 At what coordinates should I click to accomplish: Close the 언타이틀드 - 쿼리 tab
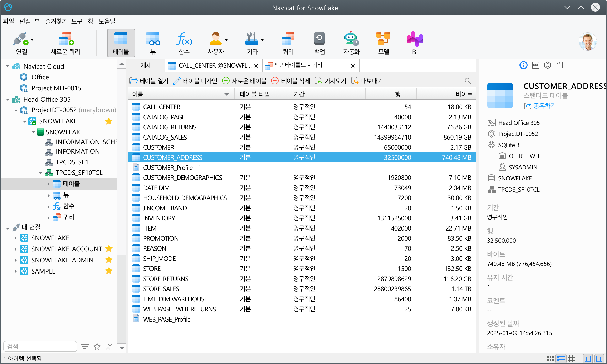(353, 66)
